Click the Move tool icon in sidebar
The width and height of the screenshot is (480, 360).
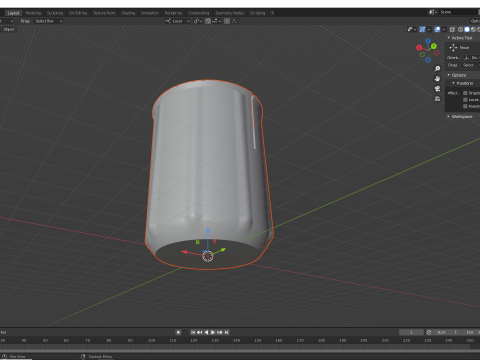point(453,48)
